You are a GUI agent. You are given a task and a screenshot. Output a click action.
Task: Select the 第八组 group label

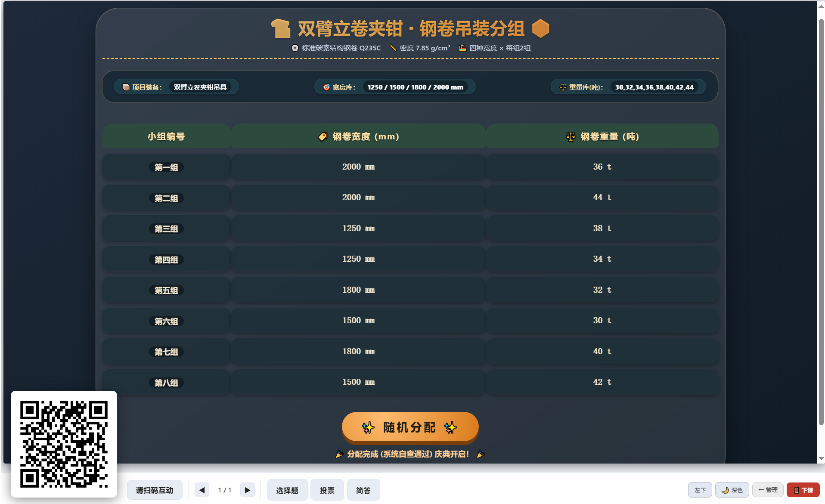[166, 383]
